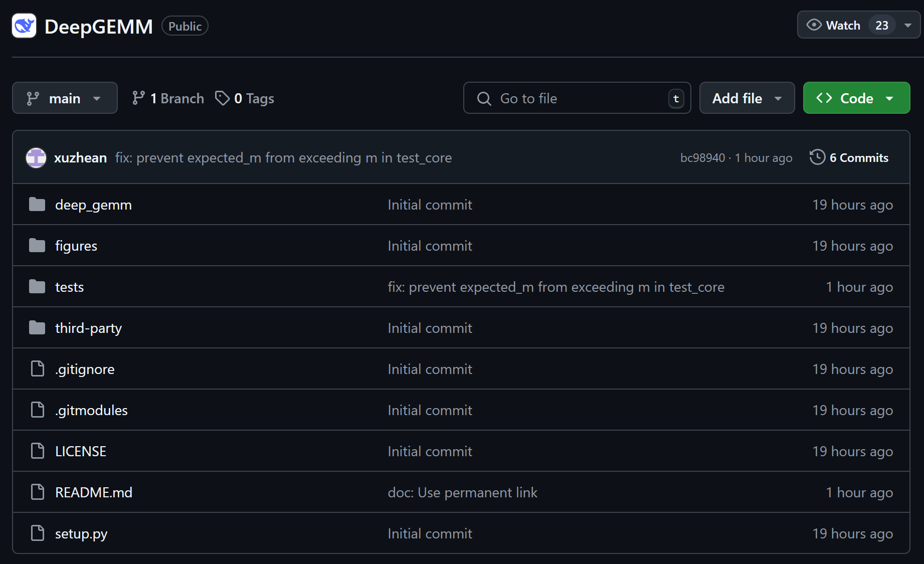The height and width of the screenshot is (564, 924).
Task: Open the tests folder
Action: point(69,287)
